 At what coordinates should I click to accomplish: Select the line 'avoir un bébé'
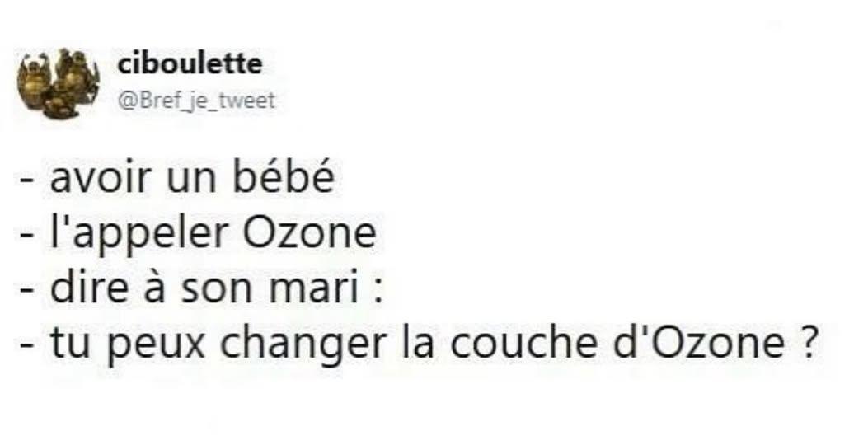(177, 178)
